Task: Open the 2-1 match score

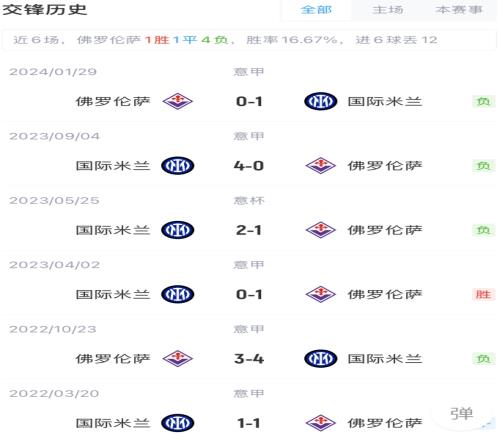Action: tap(249, 230)
